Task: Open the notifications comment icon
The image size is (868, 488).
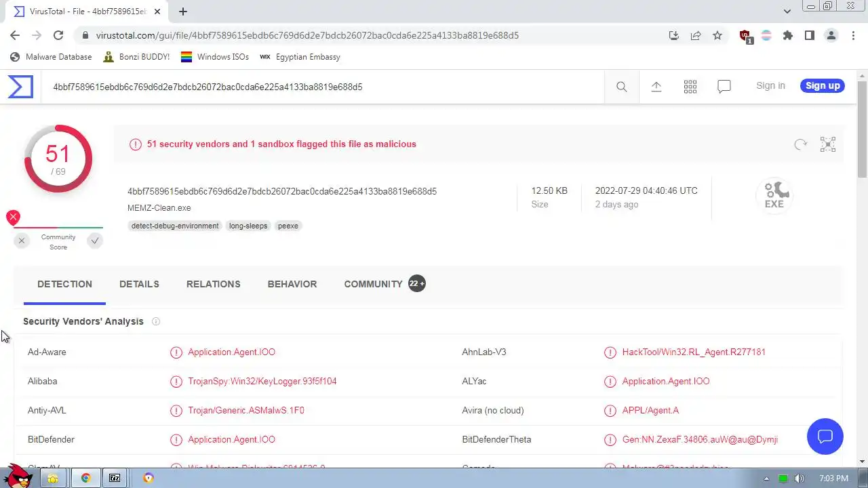Action: click(724, 87)
